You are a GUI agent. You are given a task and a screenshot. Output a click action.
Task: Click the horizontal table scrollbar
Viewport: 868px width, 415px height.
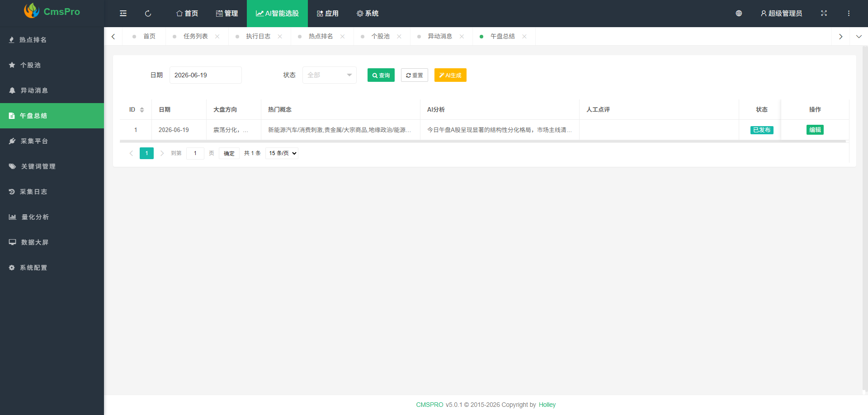[x=483, y=141]
